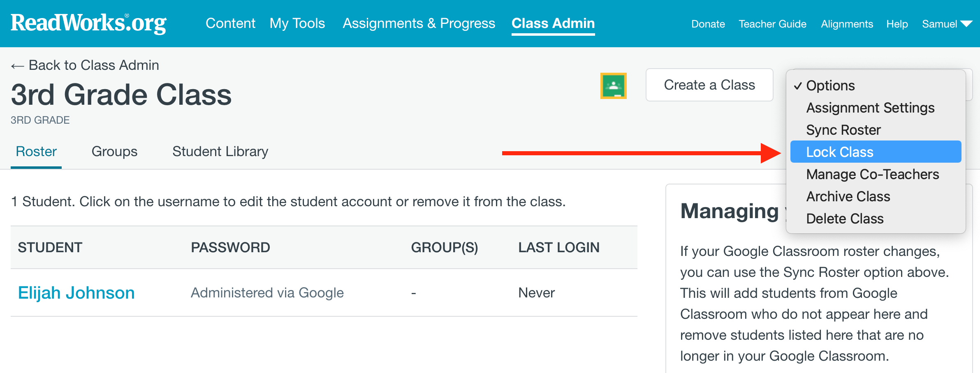Image resolution: width=980 pixels, height=373 pixels.
Task: Select the Class Admin nav item
Action: (x=553, y=23)
